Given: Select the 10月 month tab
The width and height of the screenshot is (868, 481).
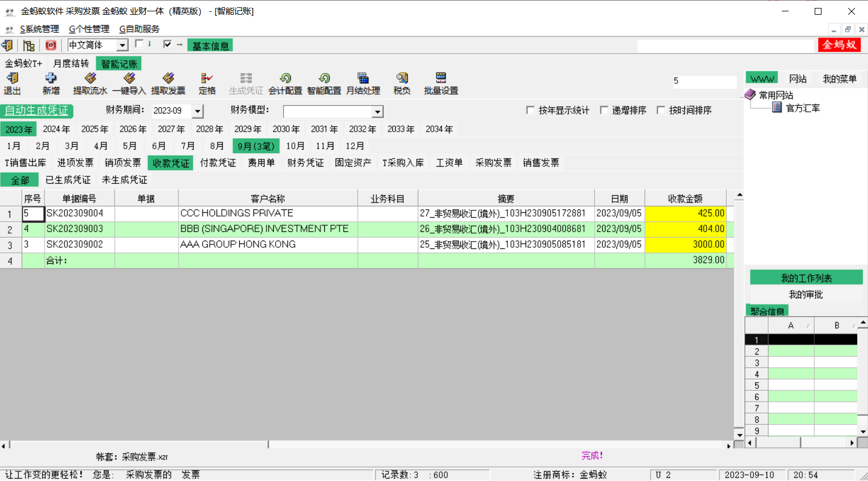Looking at the screenshot, I should click(295, 146).
